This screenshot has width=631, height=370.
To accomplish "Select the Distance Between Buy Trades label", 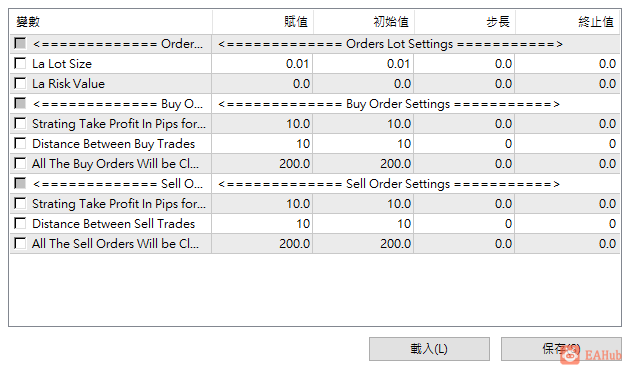I will point(113,144).
